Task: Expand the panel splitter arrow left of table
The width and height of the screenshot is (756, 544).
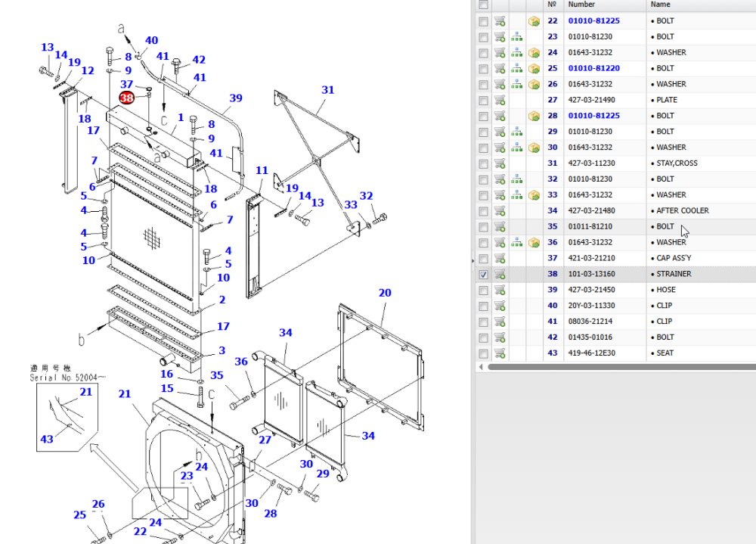Action: click(x=472, y=261)
